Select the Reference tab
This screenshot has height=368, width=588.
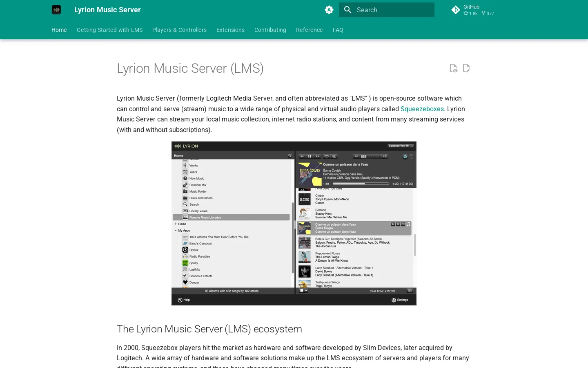(310, 30)
